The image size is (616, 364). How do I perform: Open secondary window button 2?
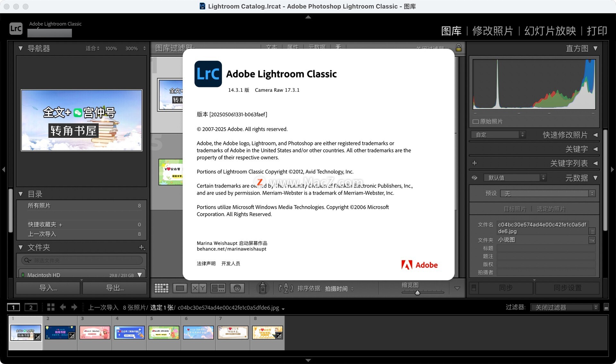31,307
